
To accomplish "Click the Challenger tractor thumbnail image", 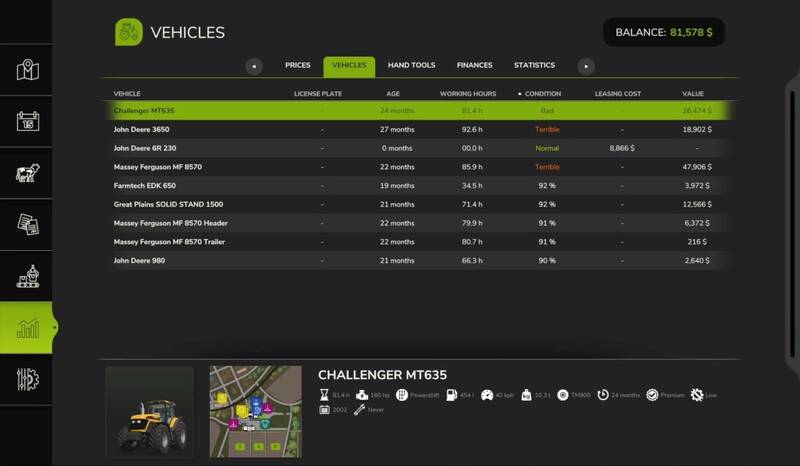I will [x=149, y=411].
